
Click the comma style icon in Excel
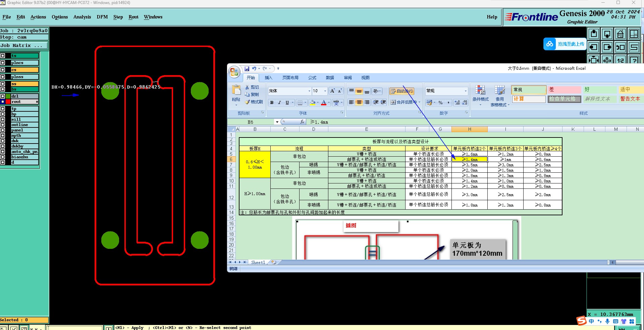(448, 103)
